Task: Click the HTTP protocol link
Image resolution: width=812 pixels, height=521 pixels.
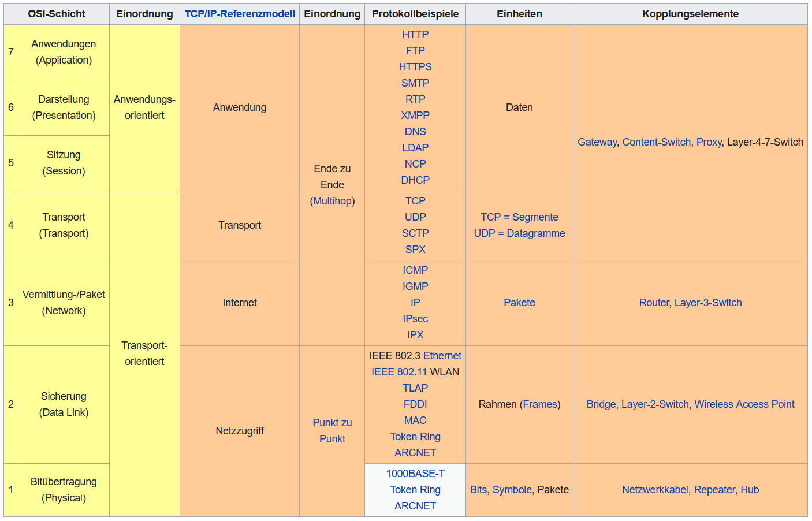Action: pos(415,35)
